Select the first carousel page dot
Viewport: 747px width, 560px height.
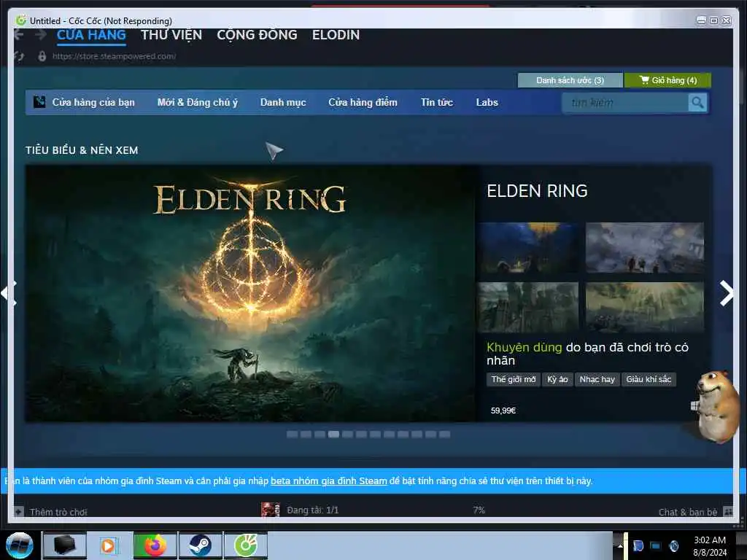[292, 435]
